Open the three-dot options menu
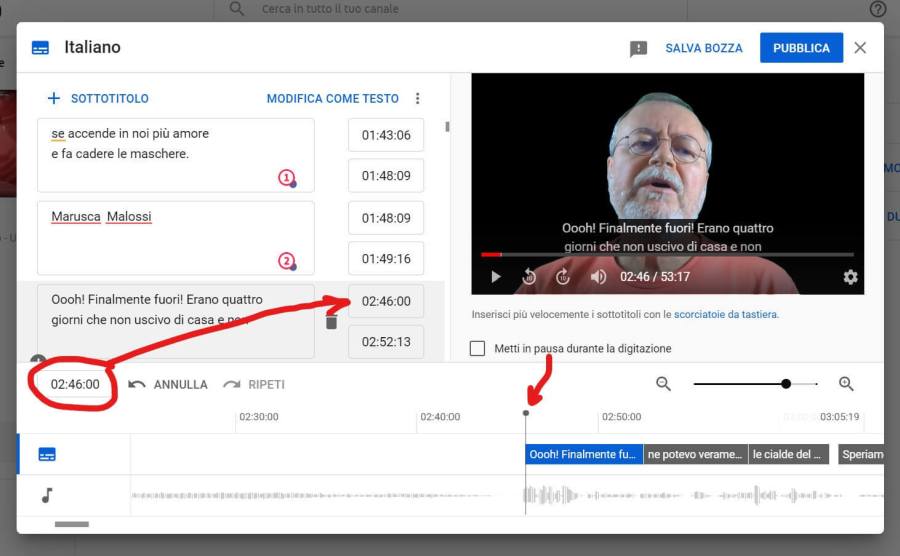This screenshot has width=900, height=556. [x=418, y=99]
